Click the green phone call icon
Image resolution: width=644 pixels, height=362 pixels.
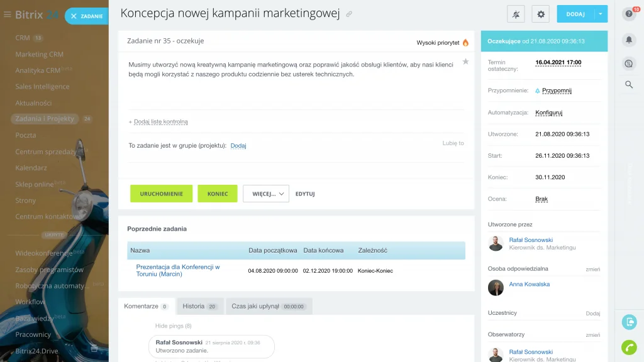(x=629, y=346)
